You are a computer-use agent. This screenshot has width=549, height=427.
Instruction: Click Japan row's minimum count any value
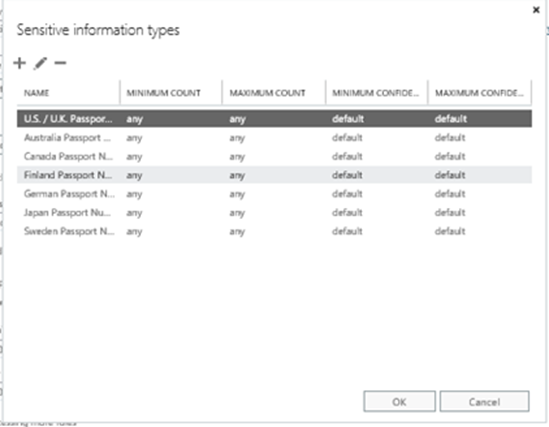pyautogui.click(x=134, y=213)
